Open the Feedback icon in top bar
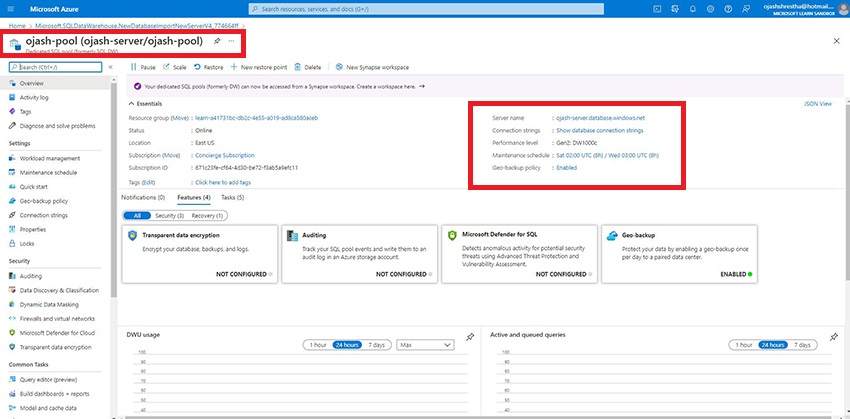The width and height of the screenshot is (850, 419). point(746,9)
